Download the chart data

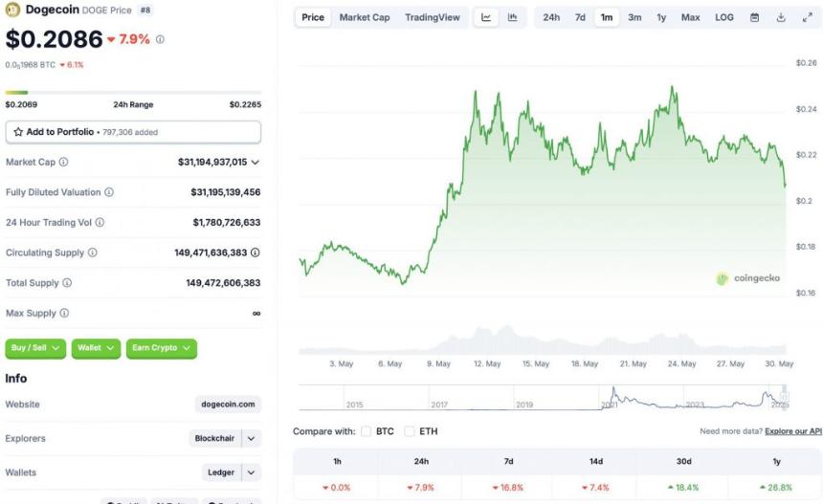coord(781,17)
